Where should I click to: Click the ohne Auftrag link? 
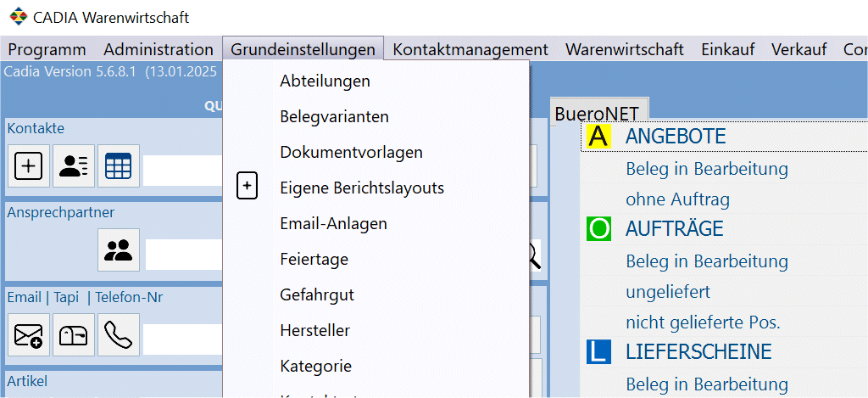pos(677,199)
